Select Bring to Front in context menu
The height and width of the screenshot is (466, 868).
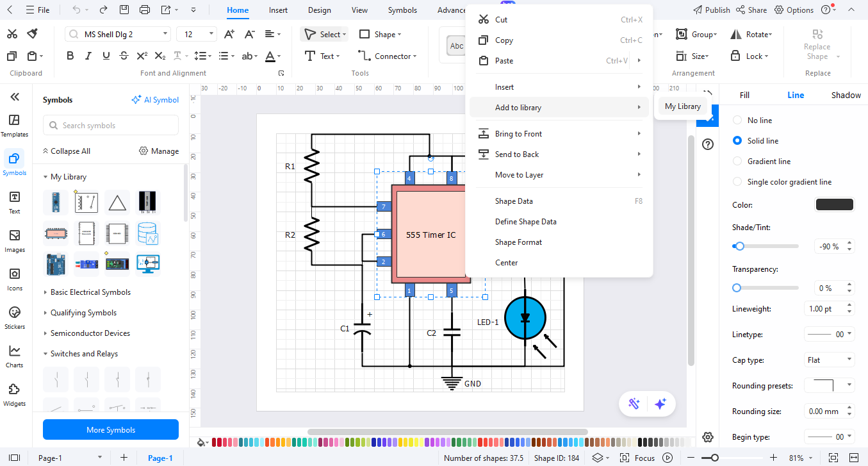click(559, 134)
